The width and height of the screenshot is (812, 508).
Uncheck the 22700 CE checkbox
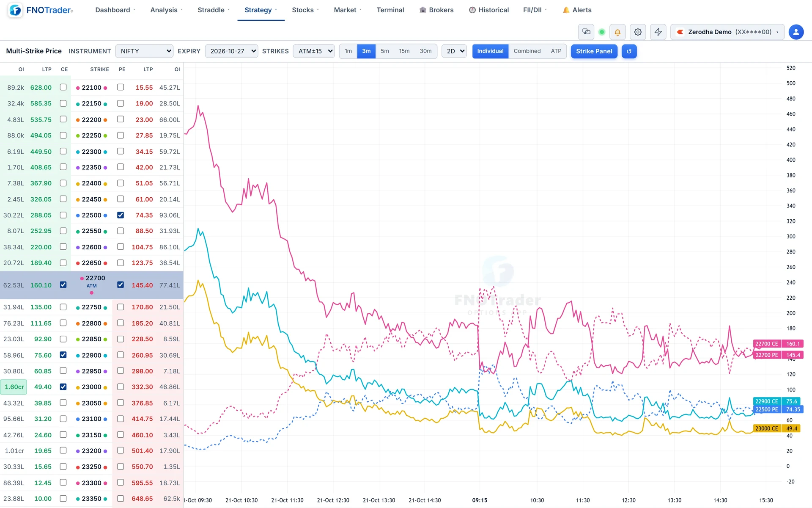[63, 285]
